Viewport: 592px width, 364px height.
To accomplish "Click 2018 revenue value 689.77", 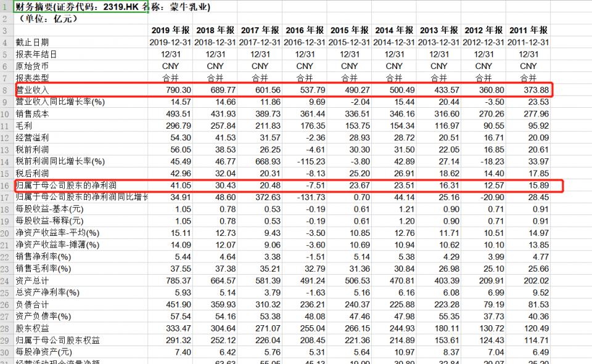I will 223,90.
